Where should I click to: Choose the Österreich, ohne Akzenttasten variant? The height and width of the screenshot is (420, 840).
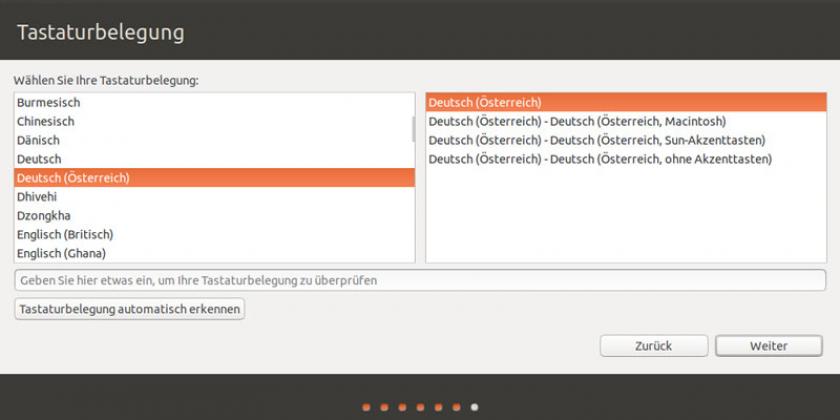point(600,159)
